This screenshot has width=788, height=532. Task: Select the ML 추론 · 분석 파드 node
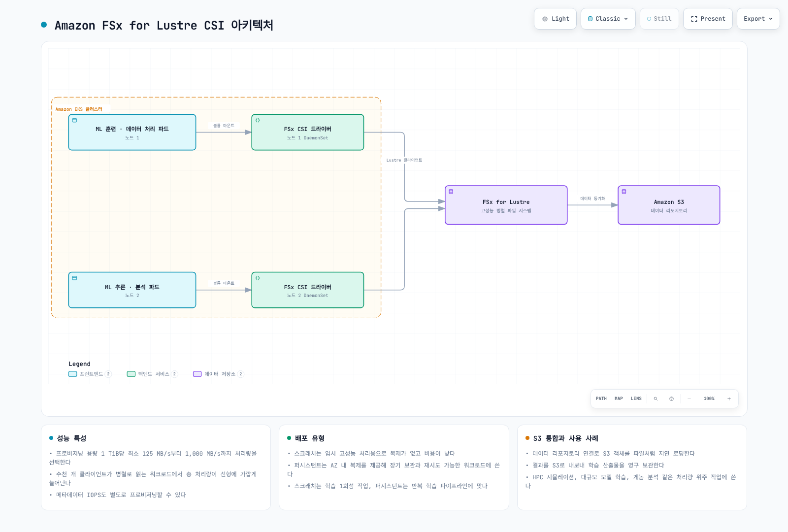click(x=132, y=290)
